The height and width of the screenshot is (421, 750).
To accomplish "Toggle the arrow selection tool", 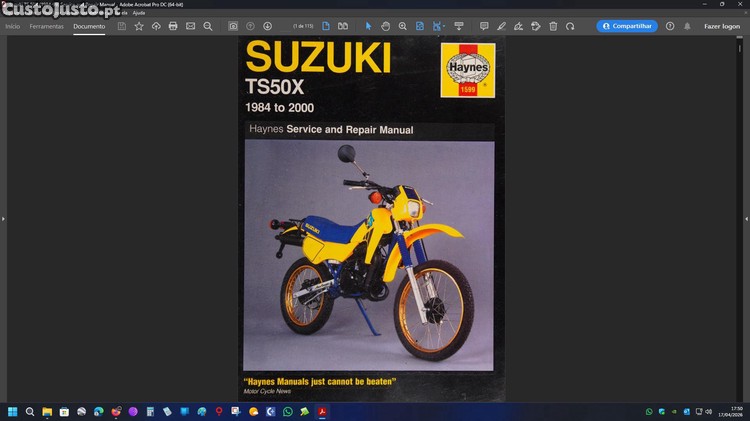I will click(368, 26).
